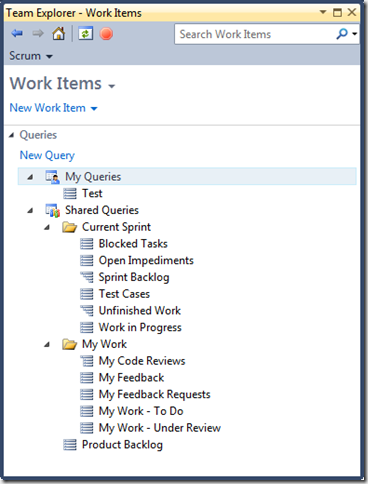
Task: Click the Forward arrow icon
Action: click(38, 33)
